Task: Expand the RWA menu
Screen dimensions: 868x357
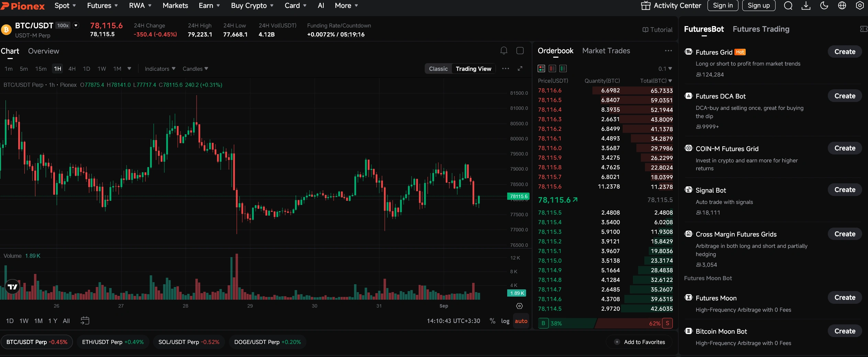Action: (140, 5)
